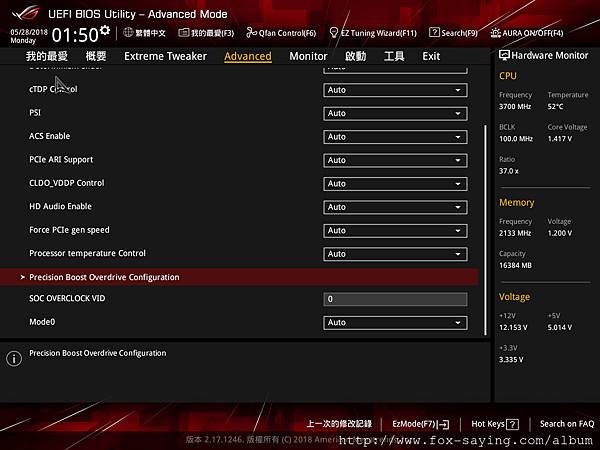Viewport: 600px width, 450px height.
Task: Click the memory capacity 16384 MB value
Action: click(x=515, y=265)
